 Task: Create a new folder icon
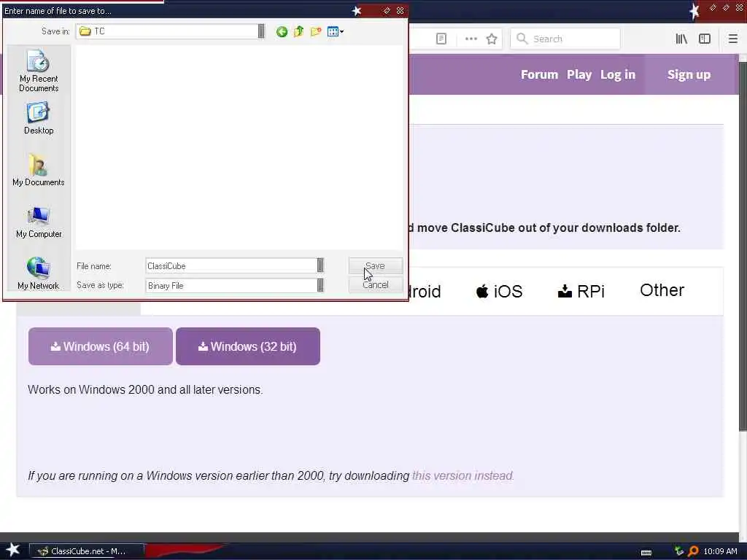point(316,32)
